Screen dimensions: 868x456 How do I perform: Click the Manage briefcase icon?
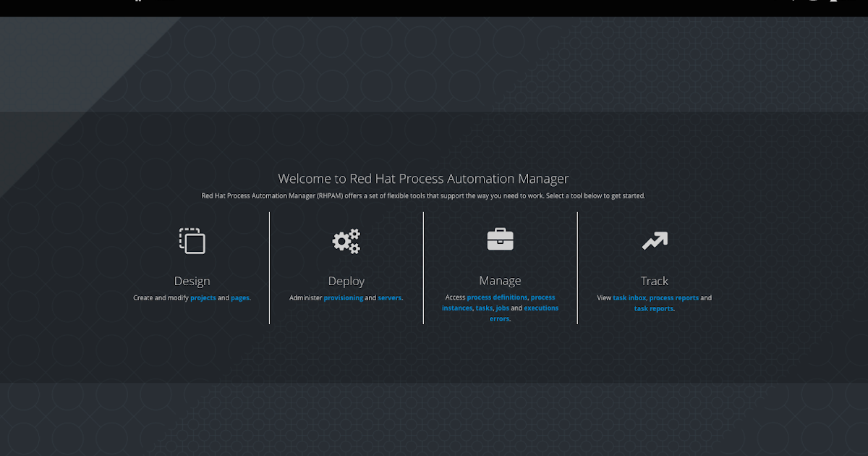click(x=500, y=240)
